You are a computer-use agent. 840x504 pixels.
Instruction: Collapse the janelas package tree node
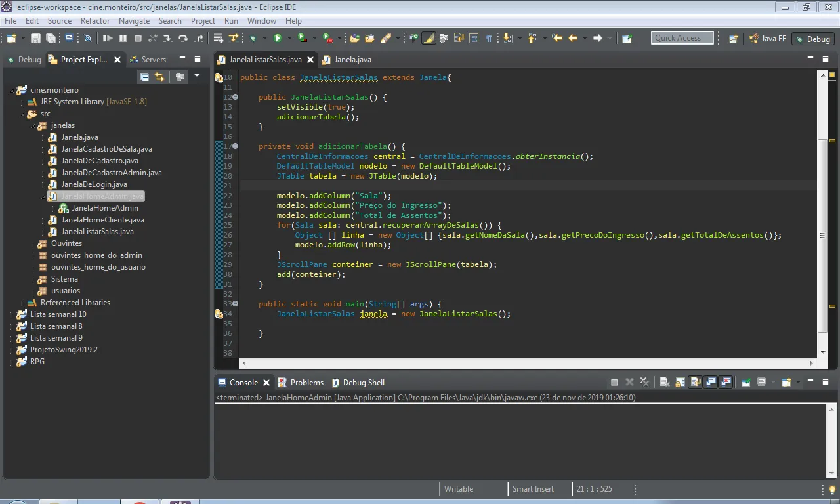[x=33, y=125]
